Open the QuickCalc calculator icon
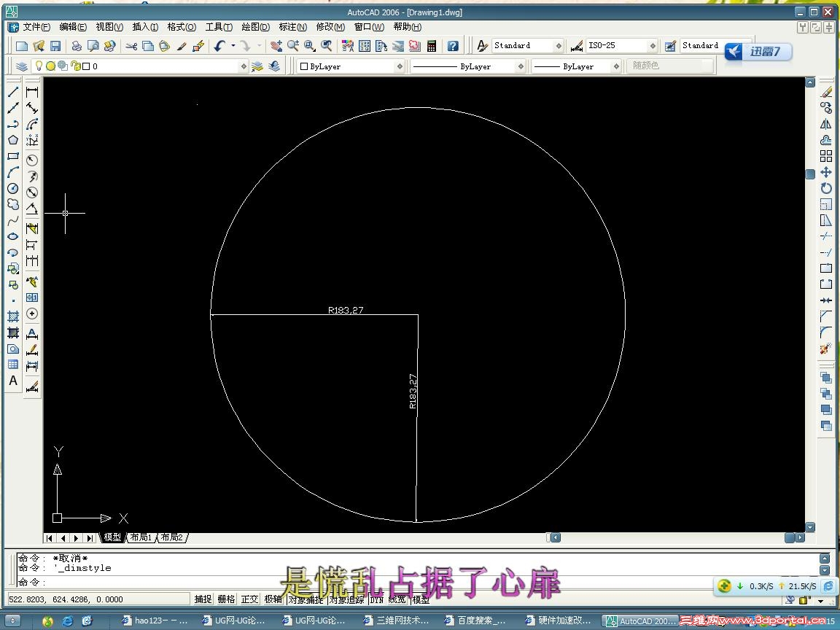 coord(432,46)
